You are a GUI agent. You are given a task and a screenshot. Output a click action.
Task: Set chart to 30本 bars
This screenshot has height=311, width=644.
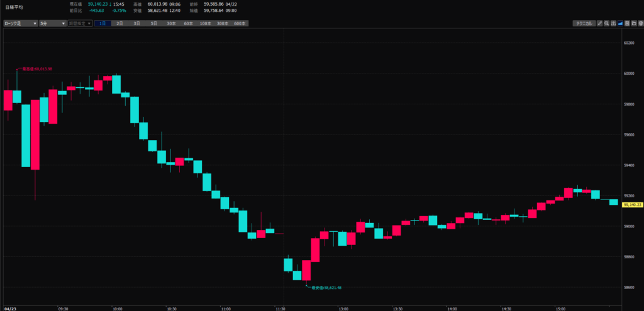pyautogui.click(x=171, y=23)
